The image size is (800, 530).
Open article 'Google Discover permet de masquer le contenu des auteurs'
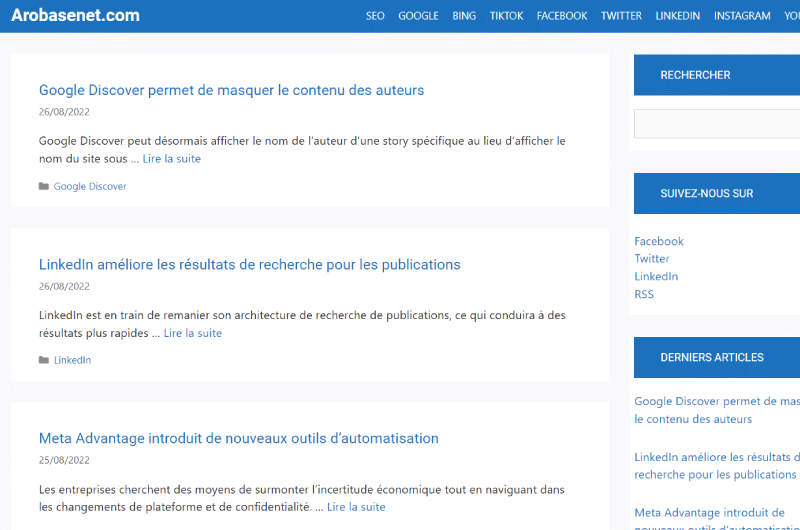(232, 90)
